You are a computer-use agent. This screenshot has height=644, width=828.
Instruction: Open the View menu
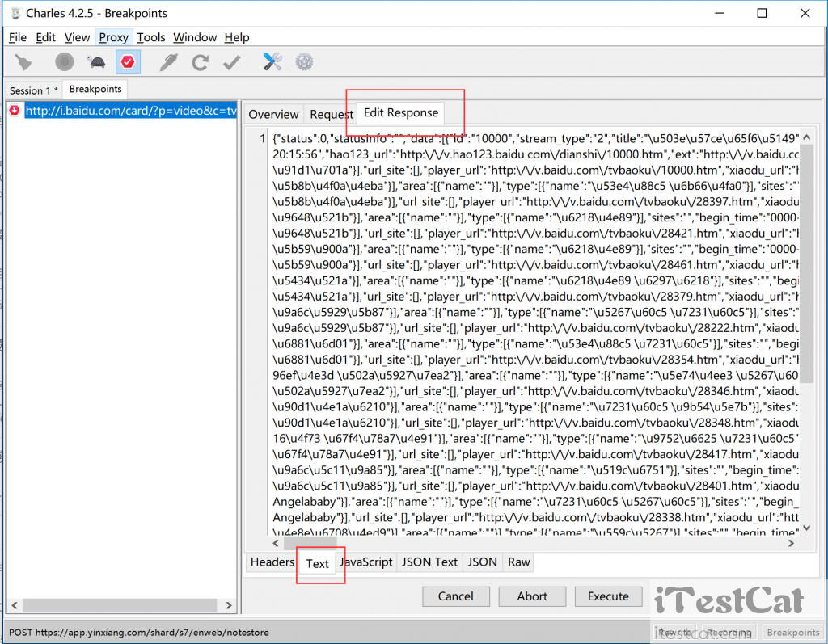pyautogui.click(x=77, y=37)
